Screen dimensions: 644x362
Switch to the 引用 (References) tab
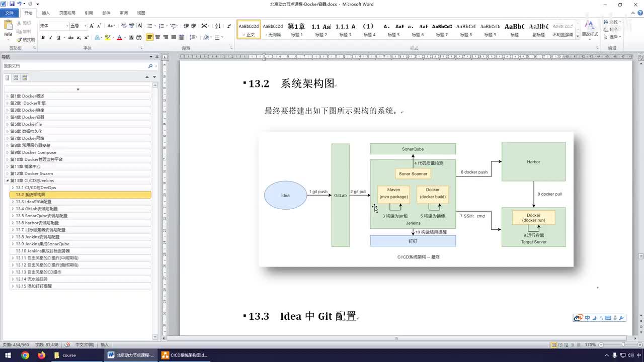pos(89,13)
